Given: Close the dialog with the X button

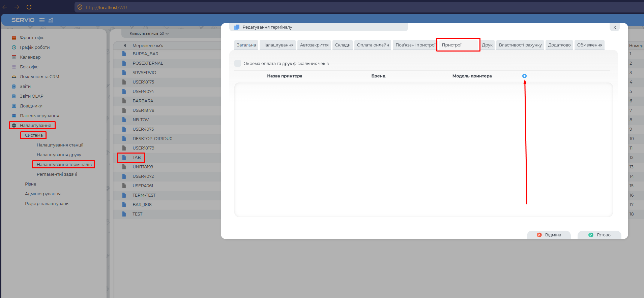Looking at the screenshot, I should [x=614, y=28].
